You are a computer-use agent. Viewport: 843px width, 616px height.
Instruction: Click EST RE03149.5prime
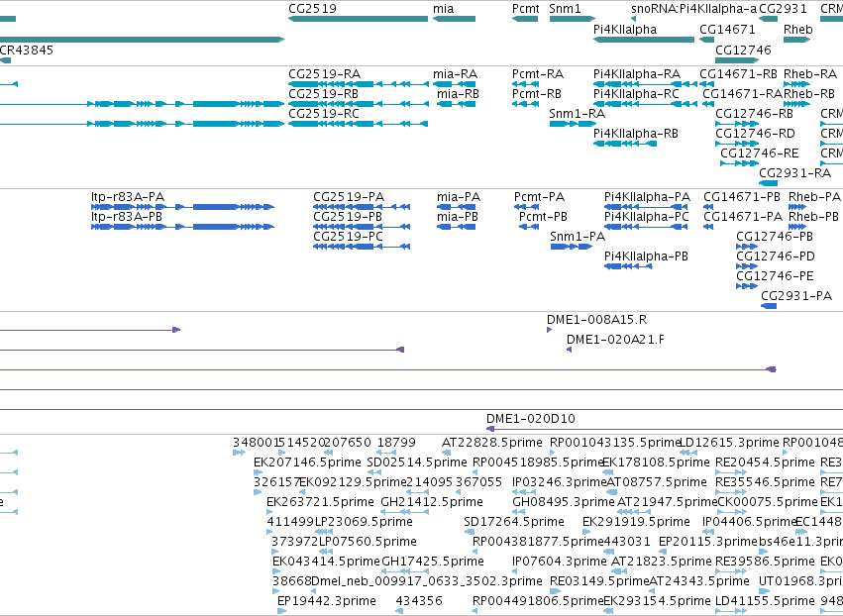(x=600, y=581)
